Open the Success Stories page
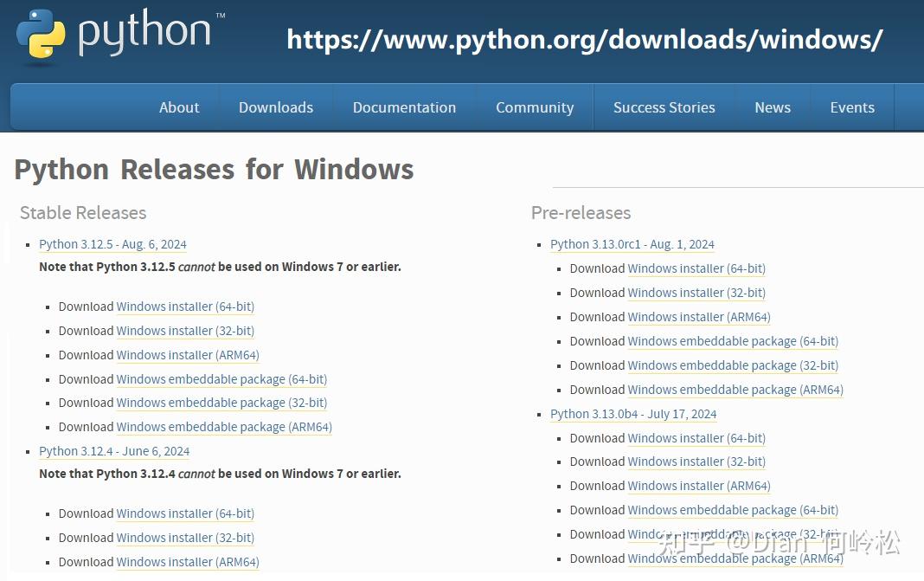The height and width of the screenshot is (581, 924). coord(664,107)
